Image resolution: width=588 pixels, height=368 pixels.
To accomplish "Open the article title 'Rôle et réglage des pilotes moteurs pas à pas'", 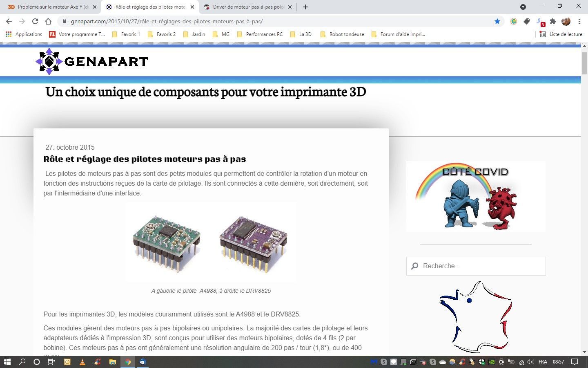I will 145,159.
